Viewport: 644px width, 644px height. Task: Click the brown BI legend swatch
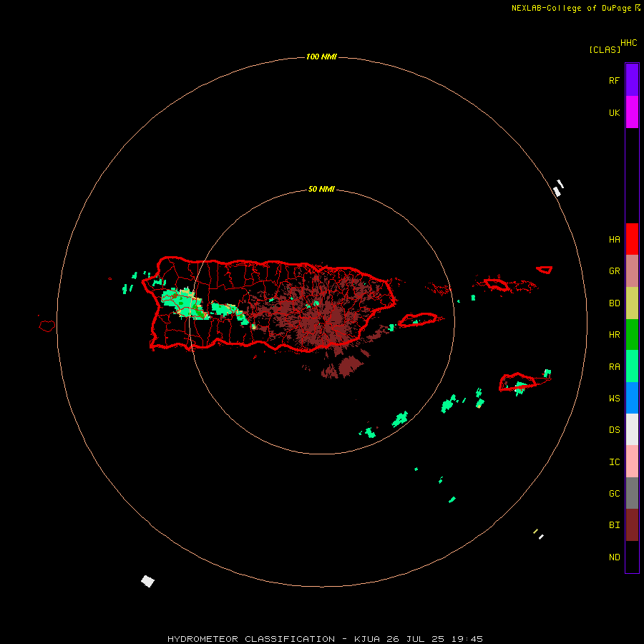pyautogui.click(x=632, y=525)
